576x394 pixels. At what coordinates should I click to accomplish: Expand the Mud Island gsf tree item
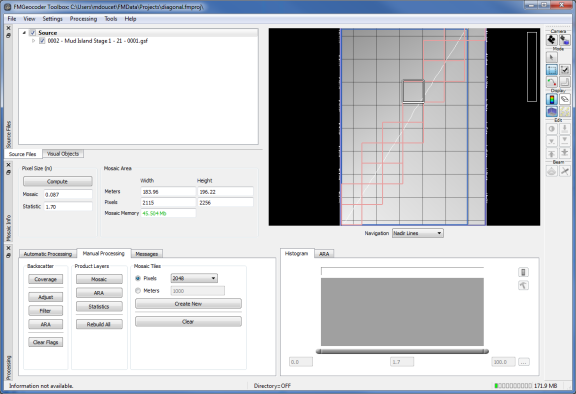(33, 41)
